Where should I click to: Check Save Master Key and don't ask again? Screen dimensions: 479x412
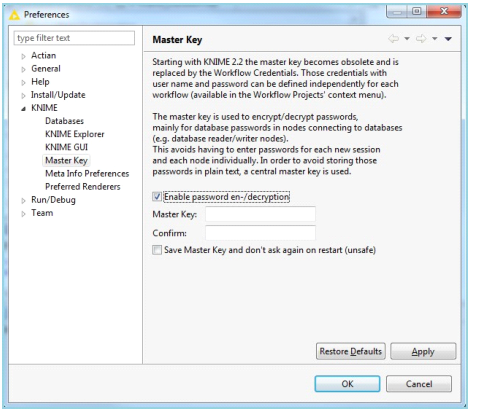click(157, 250)
